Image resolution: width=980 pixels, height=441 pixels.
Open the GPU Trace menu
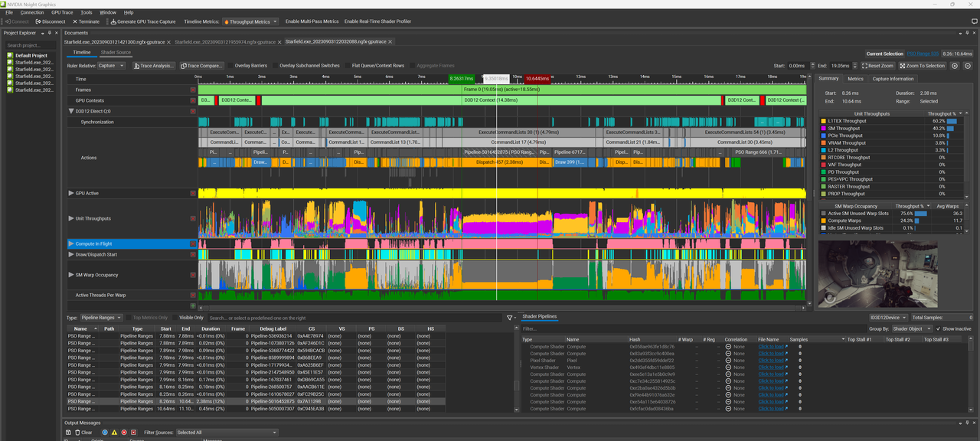pos(63,12)
